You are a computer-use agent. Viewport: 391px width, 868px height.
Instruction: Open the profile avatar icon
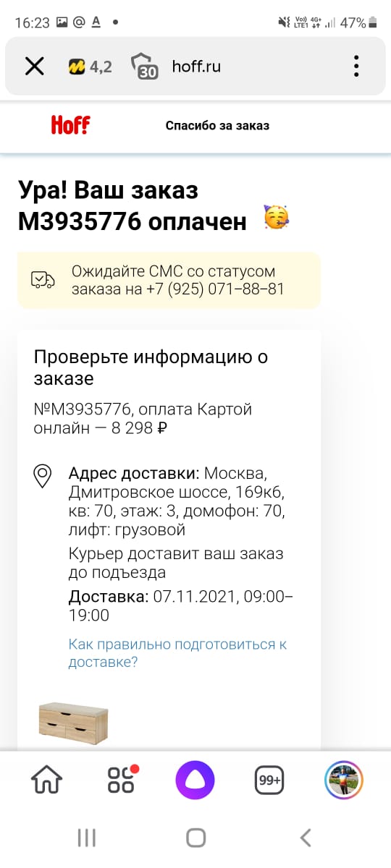pos(343,780)
